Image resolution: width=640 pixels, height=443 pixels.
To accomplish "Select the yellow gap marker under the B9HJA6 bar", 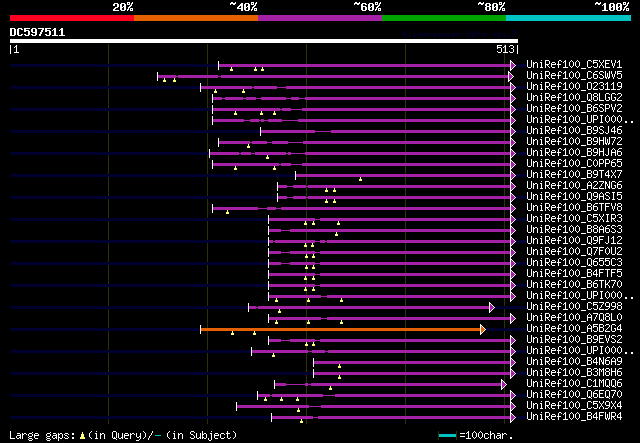I will click(267, 157).
